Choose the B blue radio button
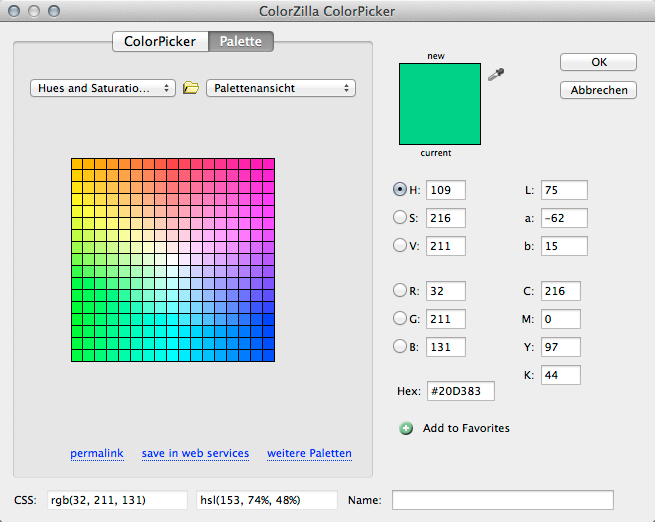 pos(402,347)
